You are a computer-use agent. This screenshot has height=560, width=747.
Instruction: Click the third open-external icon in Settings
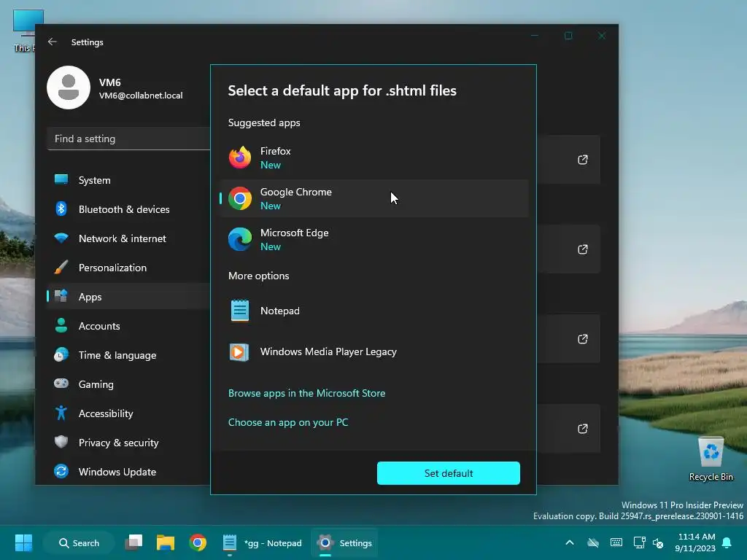click(x=583, y=339)
